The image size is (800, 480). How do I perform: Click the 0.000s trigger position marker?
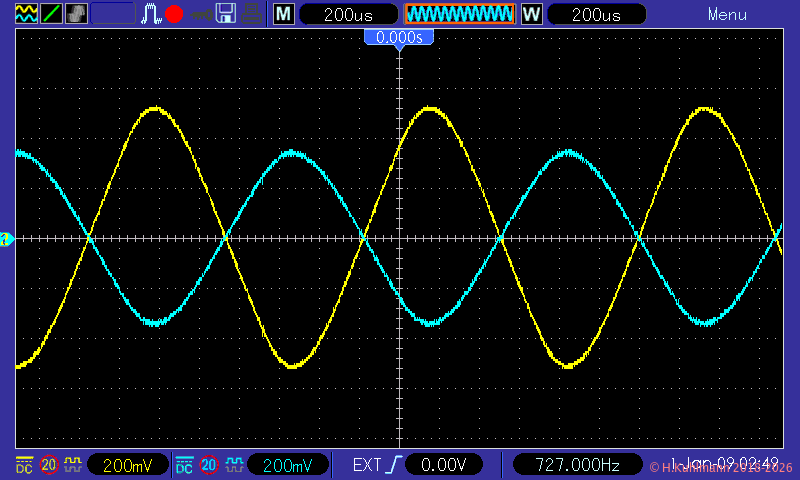[399, 37]
